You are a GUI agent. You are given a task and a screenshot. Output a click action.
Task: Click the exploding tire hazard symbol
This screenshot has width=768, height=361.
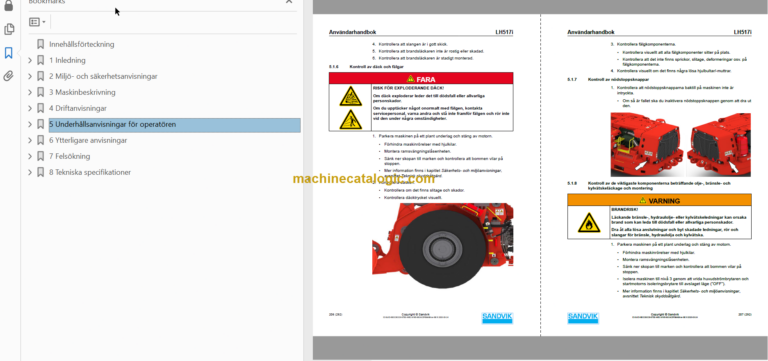(x=351, y=96)
